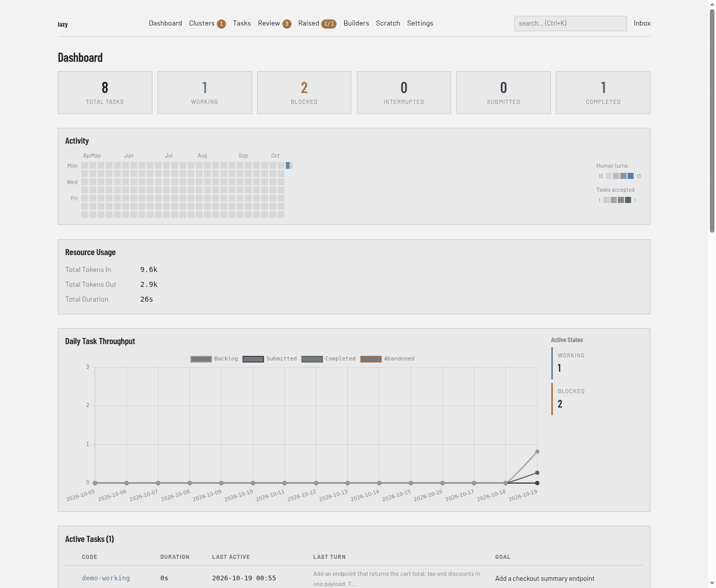The image size is (716, 588).
Task: Toggle the Submitted series in chart legend
Action: click(270, 359)
